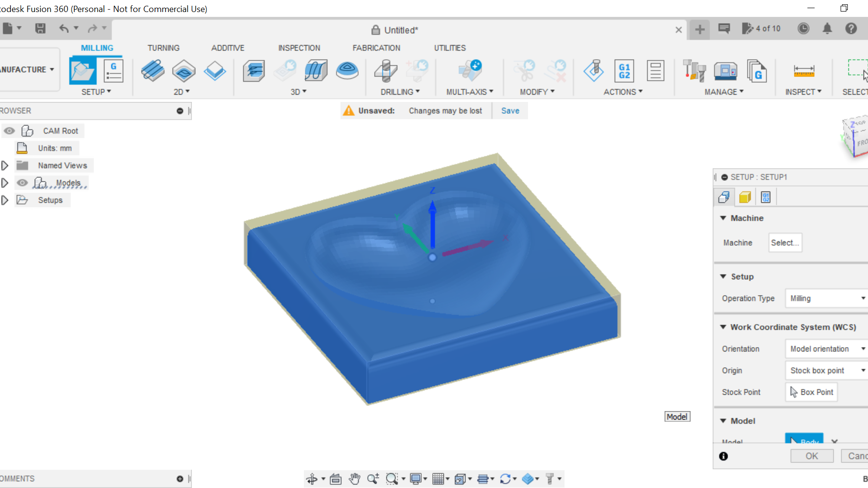This screenshot has width=868, height=488.
Task: Pick the 3D Parallel toolpath icon
Action: click(316, 71)
